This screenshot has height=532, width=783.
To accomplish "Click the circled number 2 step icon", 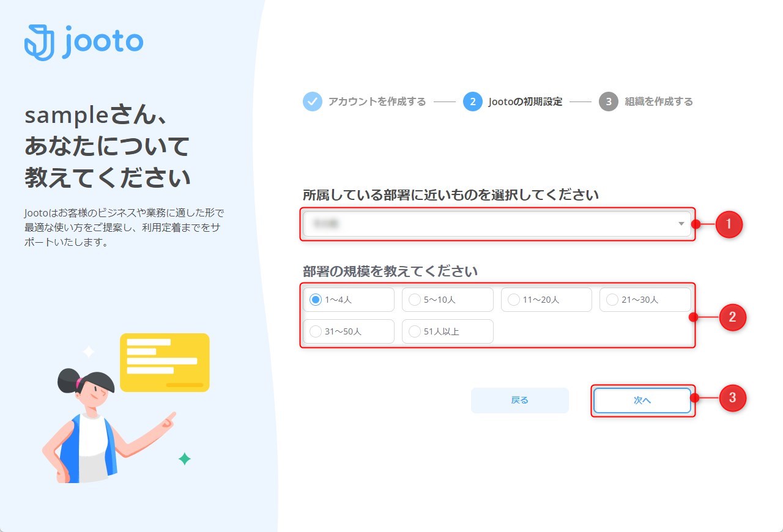I will point(473,102).
